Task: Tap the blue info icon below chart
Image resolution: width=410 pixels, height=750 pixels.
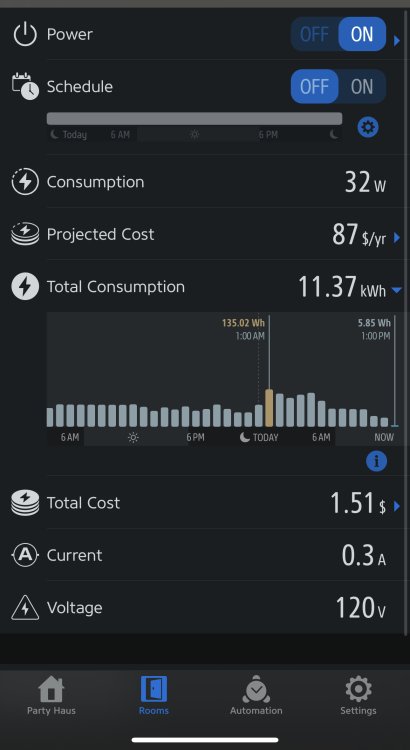Action: (x=376, y=461)
